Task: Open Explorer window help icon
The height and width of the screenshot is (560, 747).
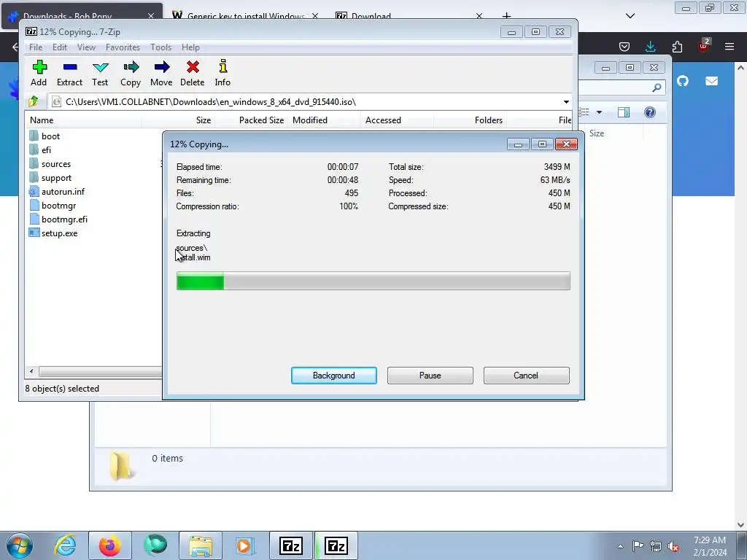Action: pyautogui.click(x=650, y=112)
